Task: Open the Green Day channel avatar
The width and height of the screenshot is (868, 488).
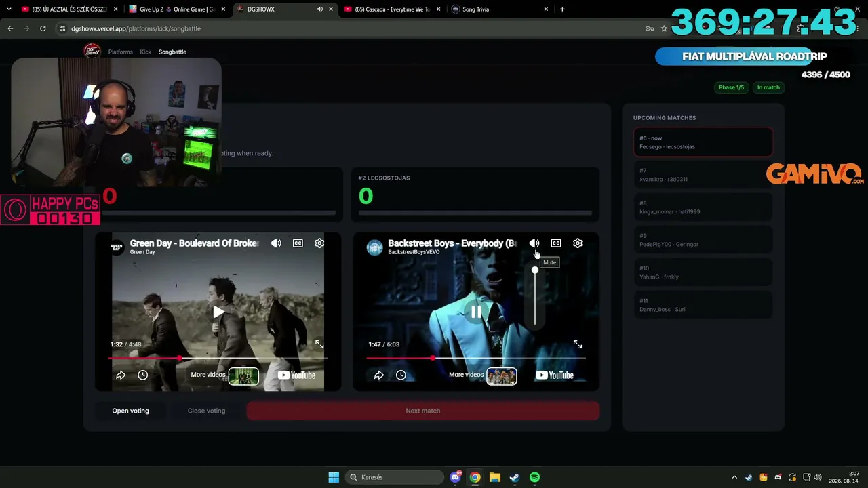Action: (117, 247)
